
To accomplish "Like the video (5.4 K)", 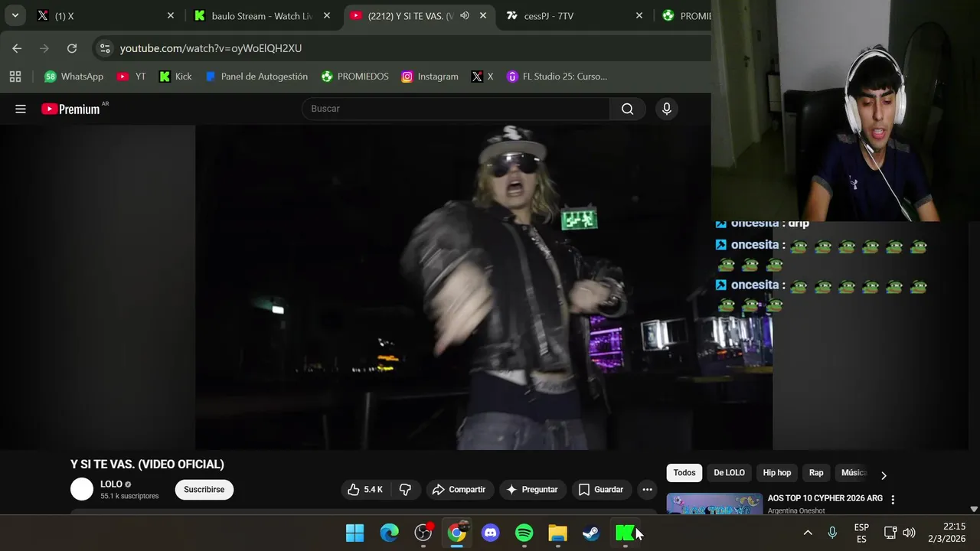I will (365, 490).
